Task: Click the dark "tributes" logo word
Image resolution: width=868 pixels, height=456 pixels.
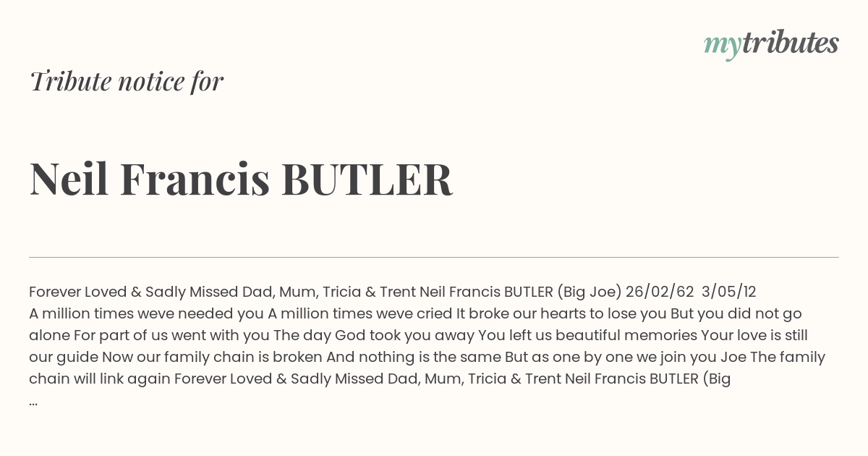Action: click(x=790, y=43)
